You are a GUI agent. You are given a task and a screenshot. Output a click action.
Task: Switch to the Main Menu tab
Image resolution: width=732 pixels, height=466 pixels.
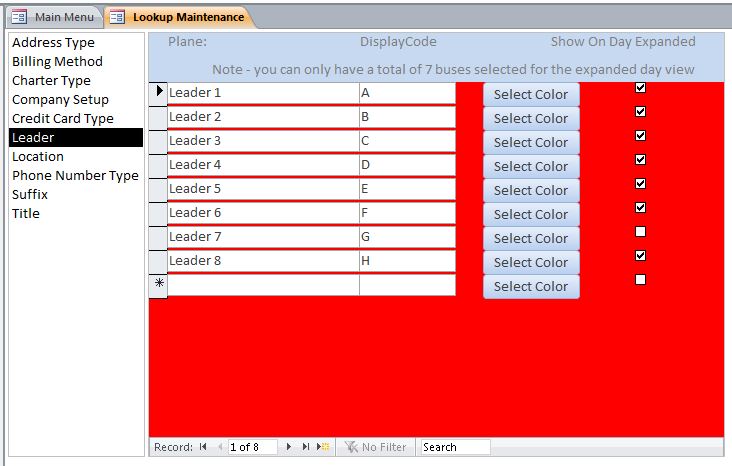54,17
